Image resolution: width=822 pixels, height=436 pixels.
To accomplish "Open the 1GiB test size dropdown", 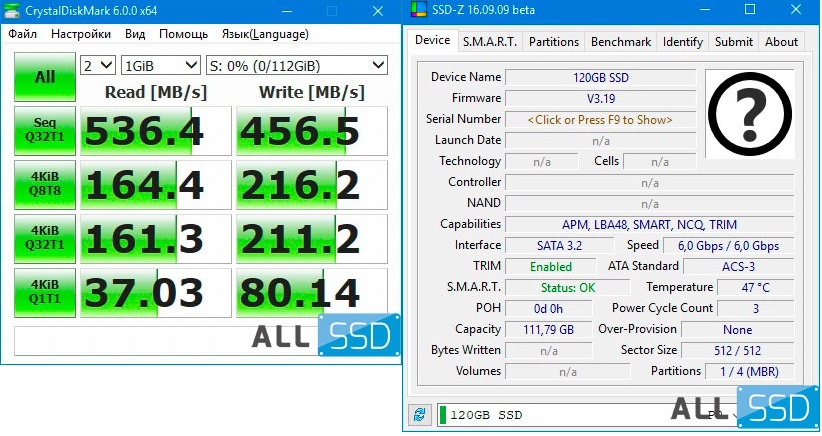I will [x=160, y=66].
